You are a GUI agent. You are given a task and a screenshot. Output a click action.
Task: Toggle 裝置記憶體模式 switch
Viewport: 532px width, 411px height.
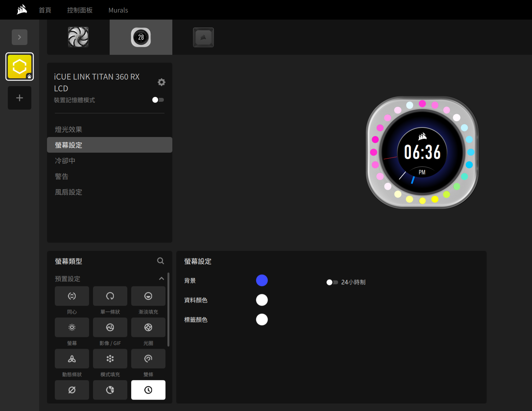coord(158,100)
